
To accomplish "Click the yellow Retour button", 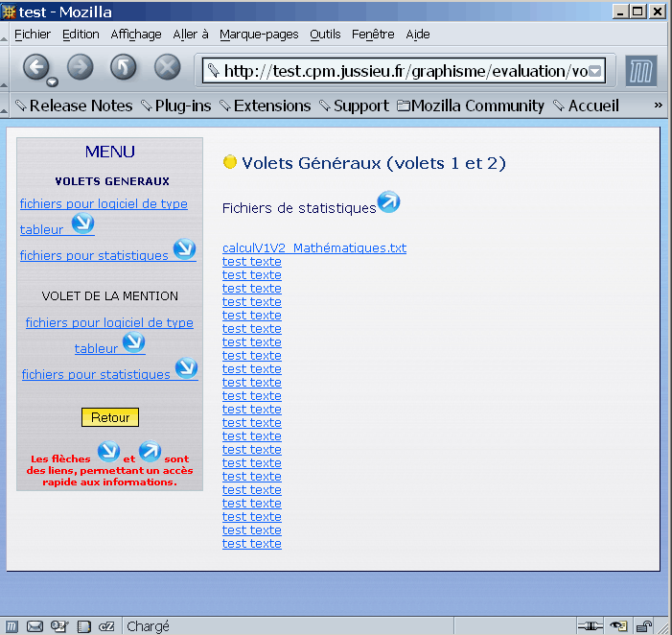I will pyautogui.click(x=110, y=417).
